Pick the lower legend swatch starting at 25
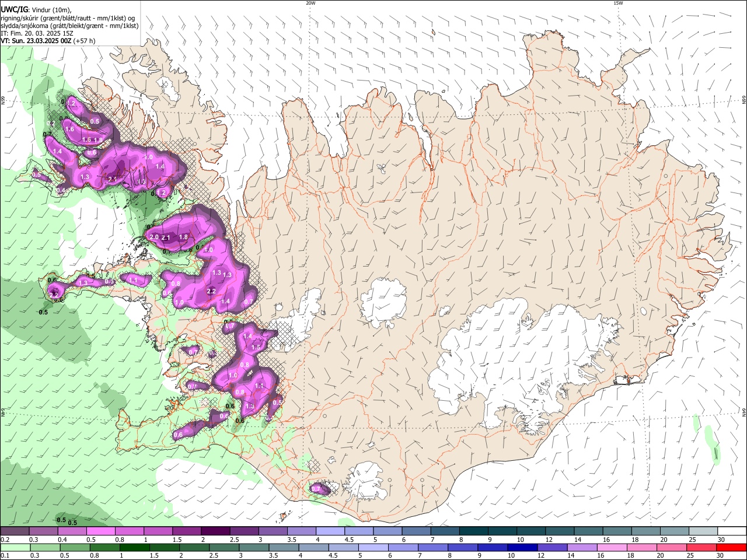 pyautogui.click(x=700, y=547)
